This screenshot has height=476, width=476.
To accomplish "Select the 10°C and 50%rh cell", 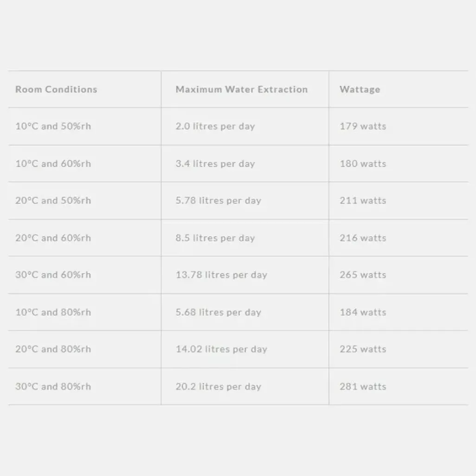I will 53,126.
